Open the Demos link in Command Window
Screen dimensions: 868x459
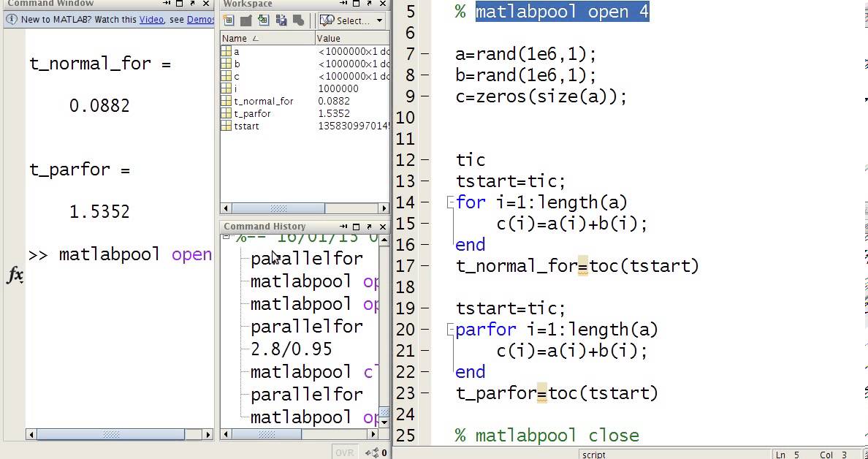(200, 20)
